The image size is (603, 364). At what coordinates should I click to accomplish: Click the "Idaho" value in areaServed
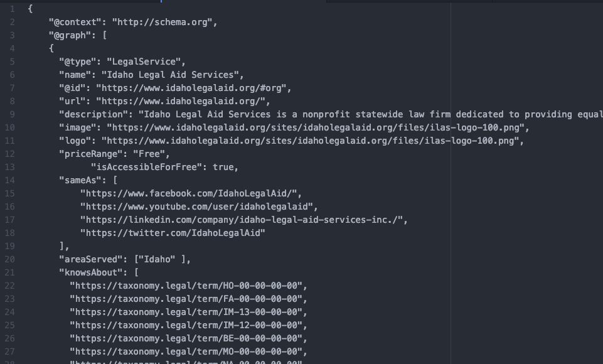pyautogui.click(x=157, y=259)
